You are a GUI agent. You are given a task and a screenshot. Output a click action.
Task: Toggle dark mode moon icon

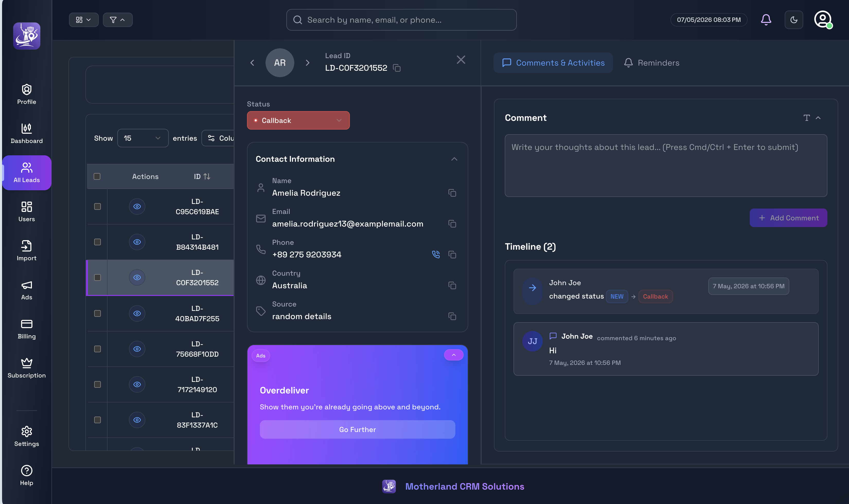pyautogui.click(x=794, y=20)
